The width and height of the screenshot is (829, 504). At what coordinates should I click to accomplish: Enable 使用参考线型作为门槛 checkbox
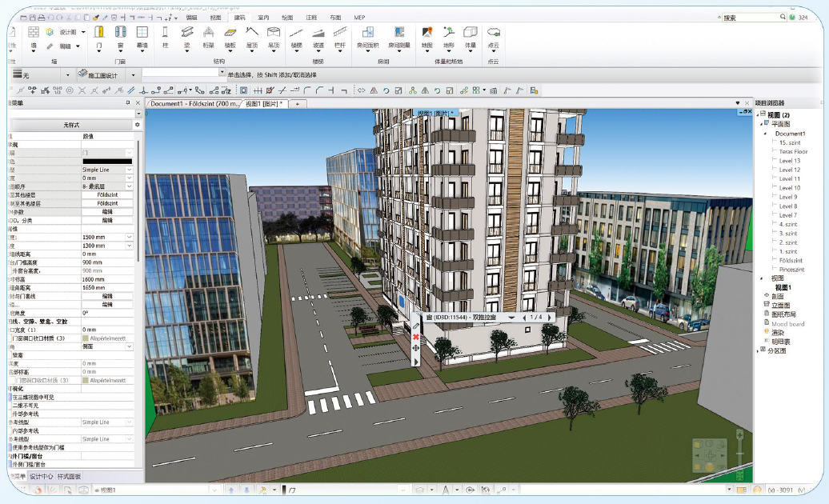11,447
